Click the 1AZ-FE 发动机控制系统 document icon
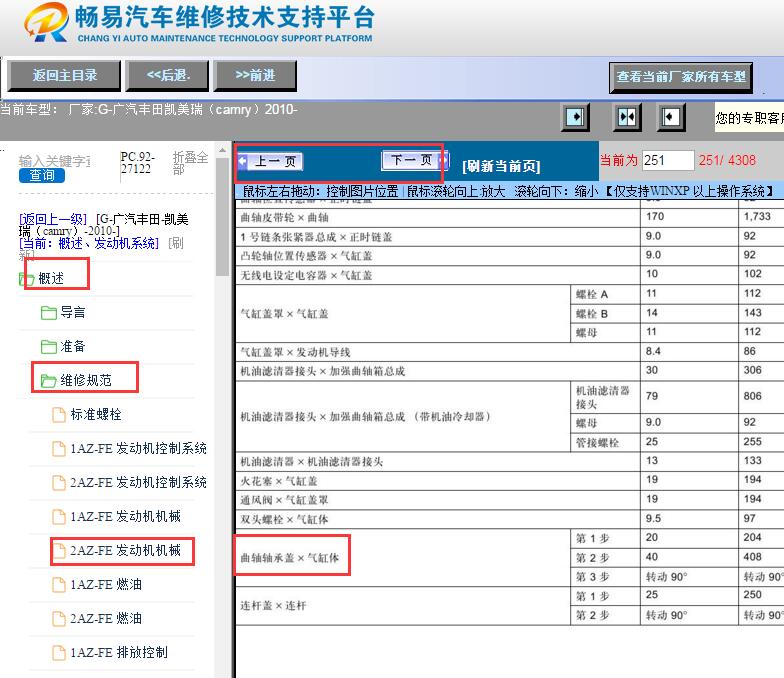Image resolution: width=784 pixels, height=678 pixels. pos(59,448)
